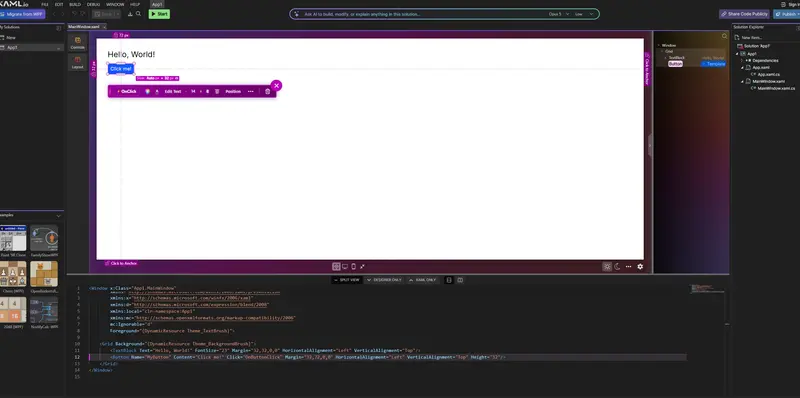Click the navigate back arrow
The image size is (800, 398).
point(55,14)
